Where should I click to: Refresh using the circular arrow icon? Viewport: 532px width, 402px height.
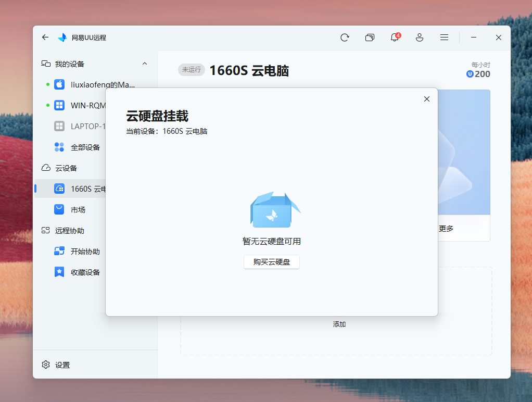tap(345, 37)
